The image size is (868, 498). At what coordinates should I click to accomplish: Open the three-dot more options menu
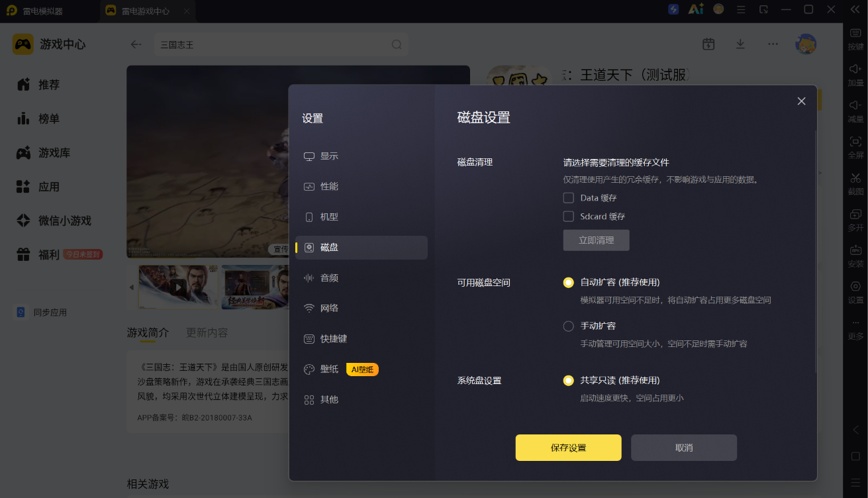[x=773, y=44]
